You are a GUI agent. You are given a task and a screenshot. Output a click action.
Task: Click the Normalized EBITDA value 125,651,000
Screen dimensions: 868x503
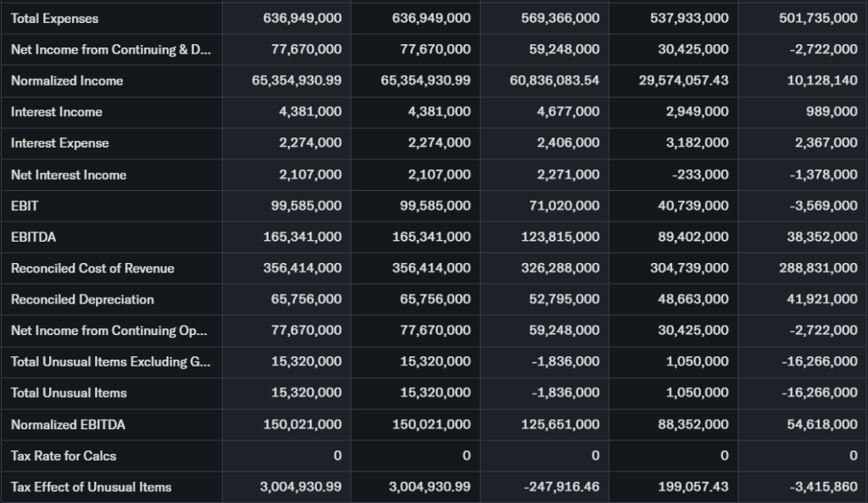pyautogui.click(x=560, y=424)
